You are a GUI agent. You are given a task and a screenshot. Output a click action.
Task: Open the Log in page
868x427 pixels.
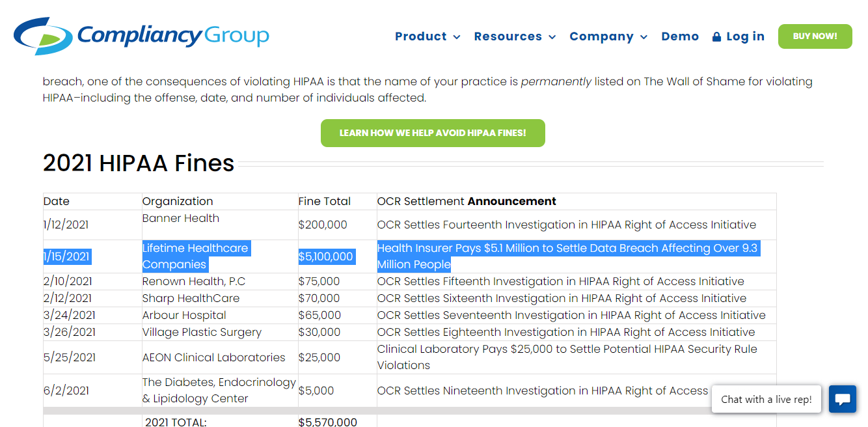745,36
